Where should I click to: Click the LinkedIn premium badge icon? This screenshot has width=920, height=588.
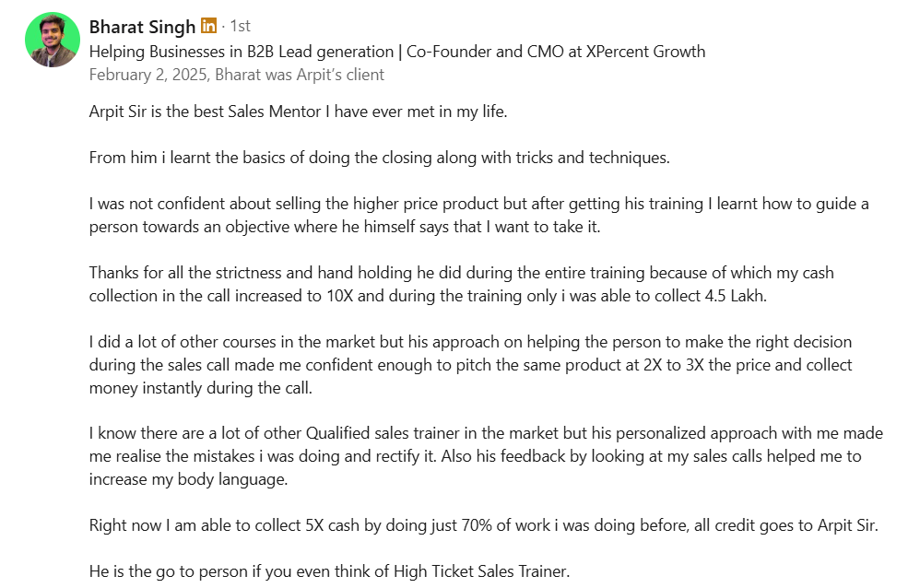208,27
